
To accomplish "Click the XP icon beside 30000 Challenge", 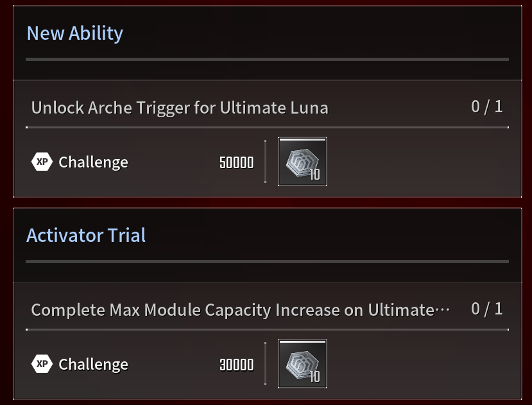I will pos(42,364).
